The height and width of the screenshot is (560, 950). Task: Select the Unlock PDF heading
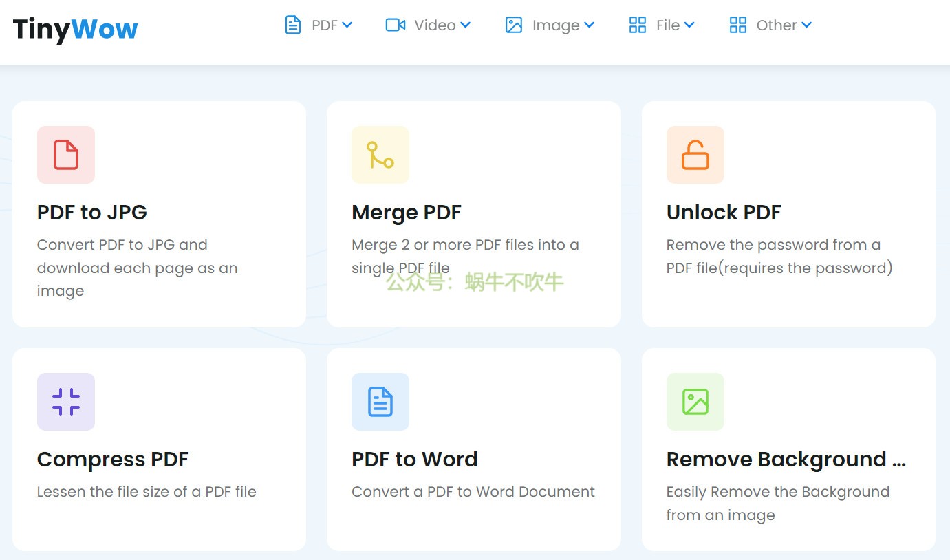click(x=723, y=213)
